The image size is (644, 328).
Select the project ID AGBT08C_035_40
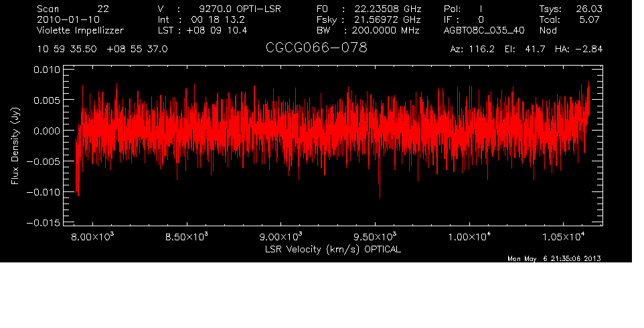coord(484,31)
